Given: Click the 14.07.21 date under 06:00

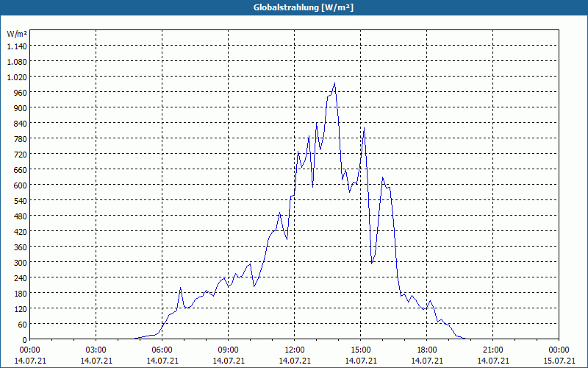Looking at the screenshot, I should pyautogui.click(x=162, y=361).
